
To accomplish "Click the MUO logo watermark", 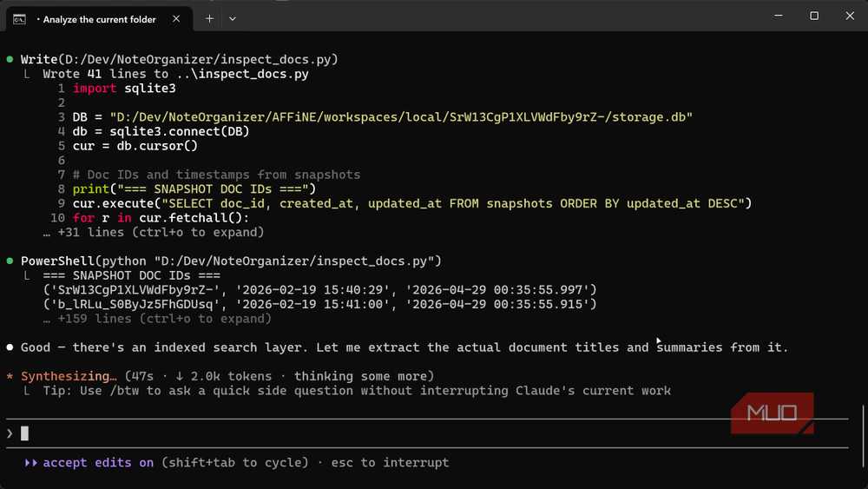I will [772, 413].
